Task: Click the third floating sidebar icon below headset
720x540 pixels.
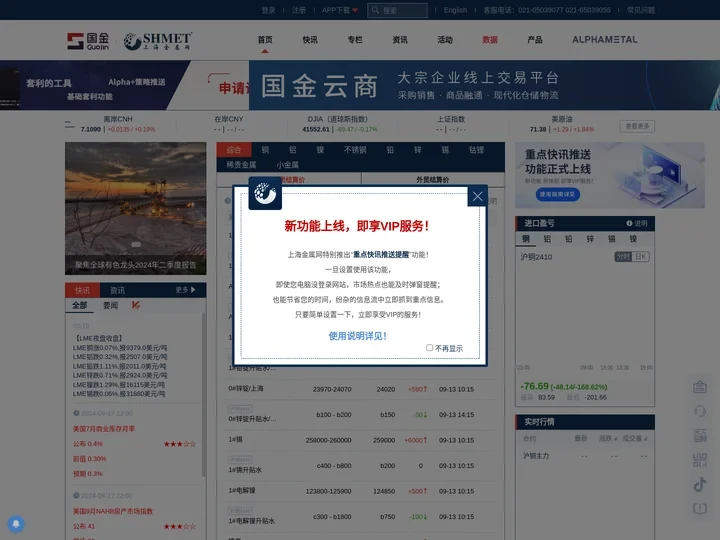Action: coord(700,435)
